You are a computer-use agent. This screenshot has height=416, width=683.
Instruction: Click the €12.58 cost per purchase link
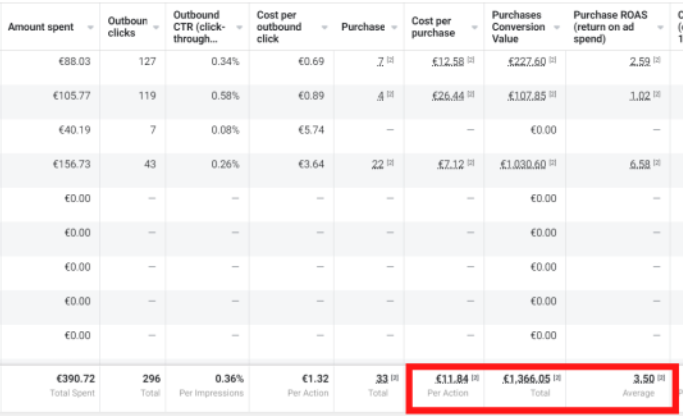[x=448, y=61]
